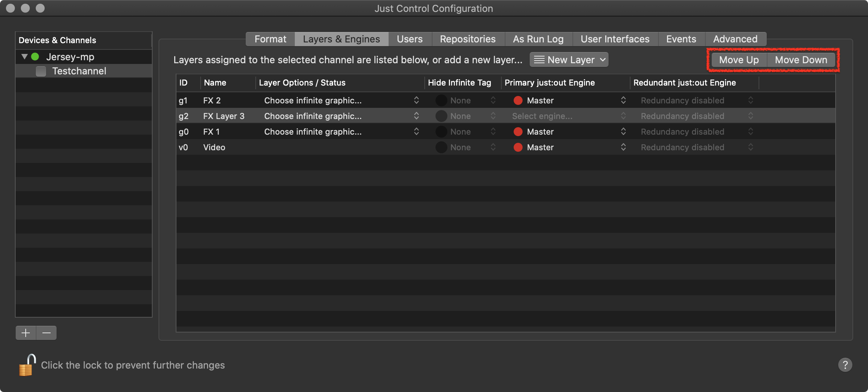Image resolution: width=868 pixels, height=392 pixels.
Task: Remove selected item with the minus button
Action: coord(47,333)
